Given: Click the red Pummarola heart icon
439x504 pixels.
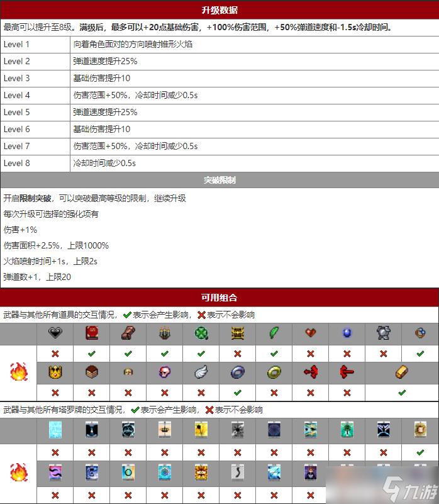Looking at the screenshot, I should click(x=311, y=333).
